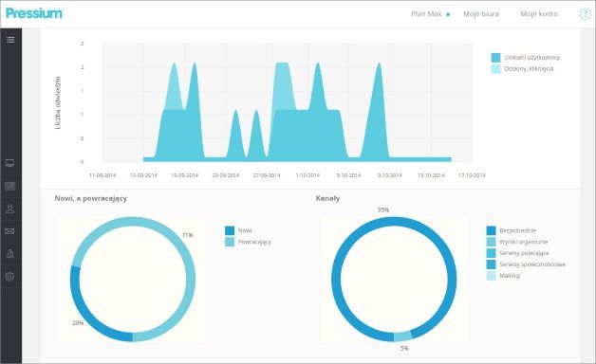
Task: Click the 11-09-2014 axis date label
Action: (x=102, y=175)
